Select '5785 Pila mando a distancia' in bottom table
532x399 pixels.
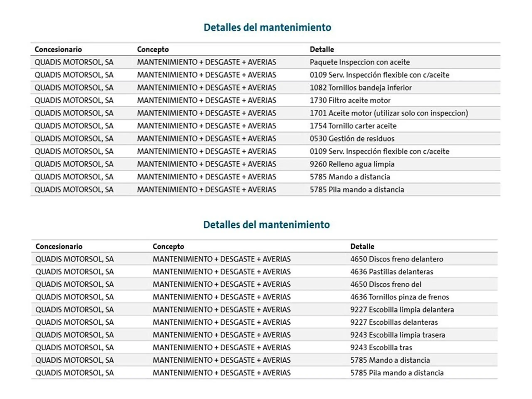[x=397, y=373]
